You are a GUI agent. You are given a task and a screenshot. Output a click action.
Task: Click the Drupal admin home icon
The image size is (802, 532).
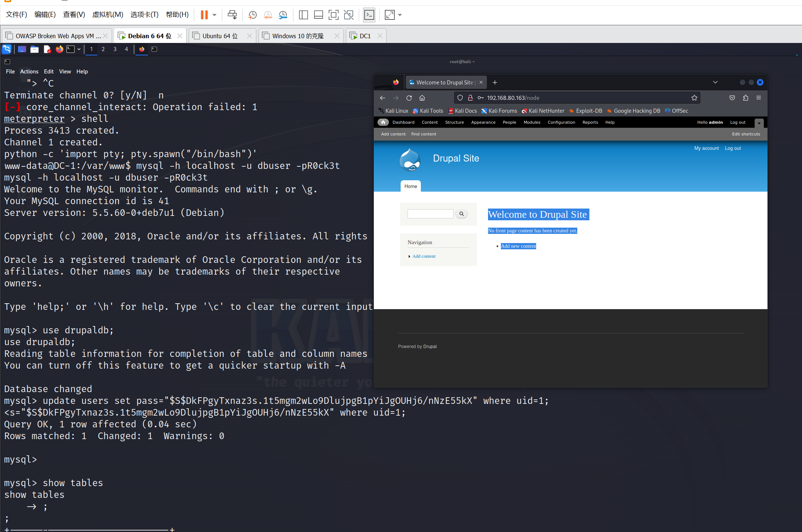click(x=383, y=122)
